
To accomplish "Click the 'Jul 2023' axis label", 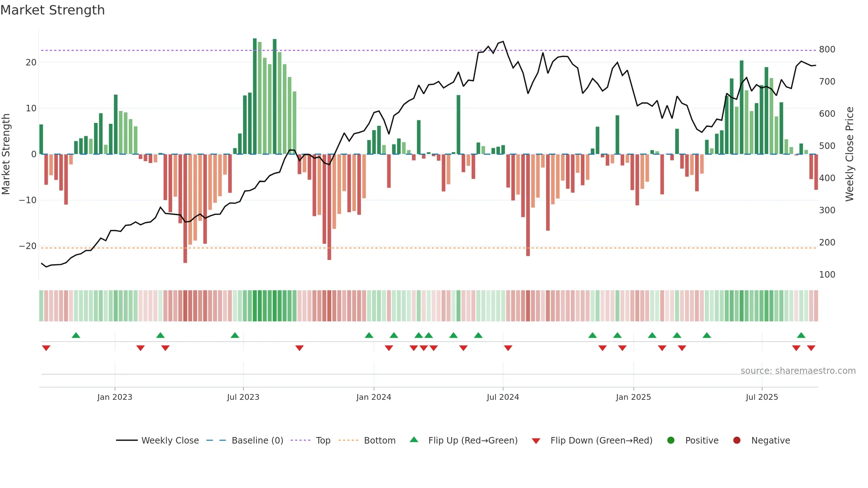I will (243, 397).
